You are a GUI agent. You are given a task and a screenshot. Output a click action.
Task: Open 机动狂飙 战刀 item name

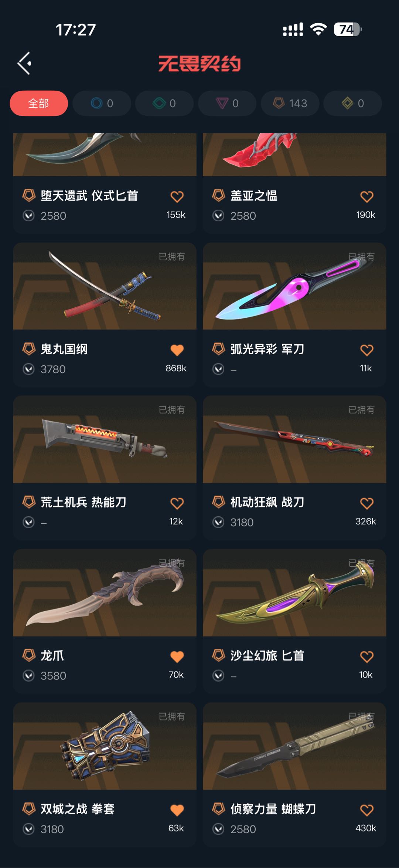(267, 502)
